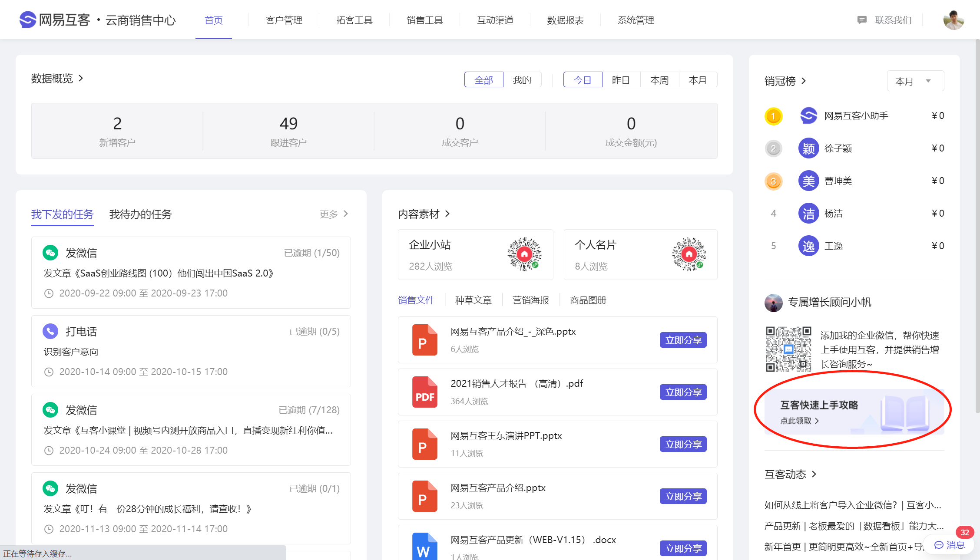This screenshot has width=980, height=560.
Task: Open 销售工具 navigation menu
Action: (x=424, y=20)
